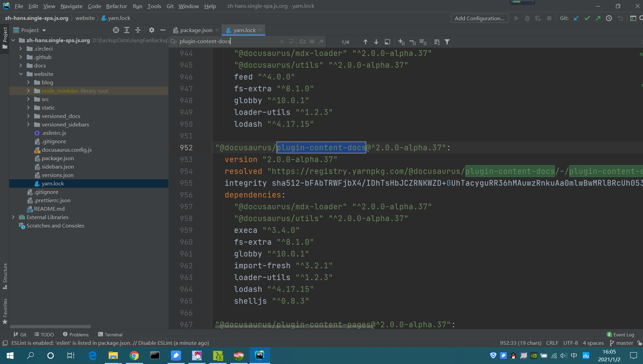Viewport: 643px width, 364px height.
Task: Click Run play button in toolbar
Action: pos(516,18)
